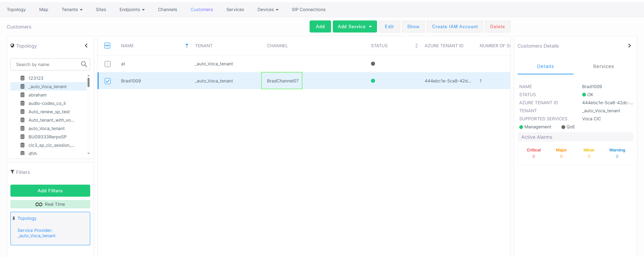
Task: Click the sort arrows on NAME column
Action: [187, 46]
